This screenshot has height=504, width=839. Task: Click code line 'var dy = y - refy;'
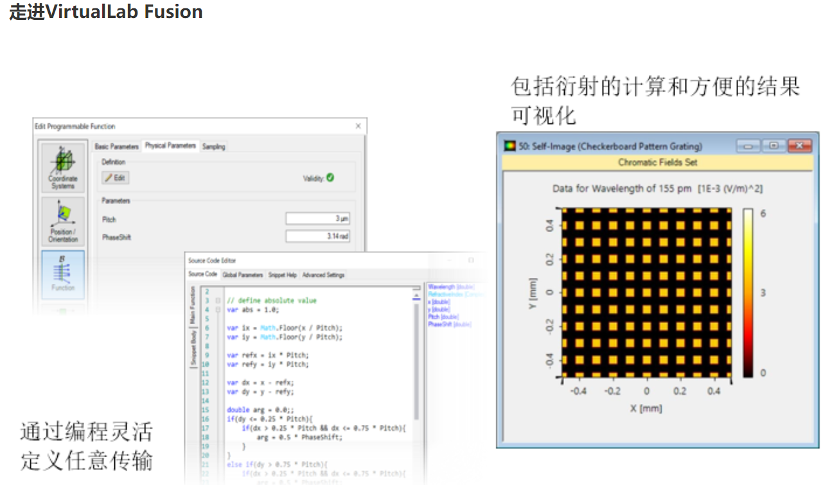tap(261, 391)
